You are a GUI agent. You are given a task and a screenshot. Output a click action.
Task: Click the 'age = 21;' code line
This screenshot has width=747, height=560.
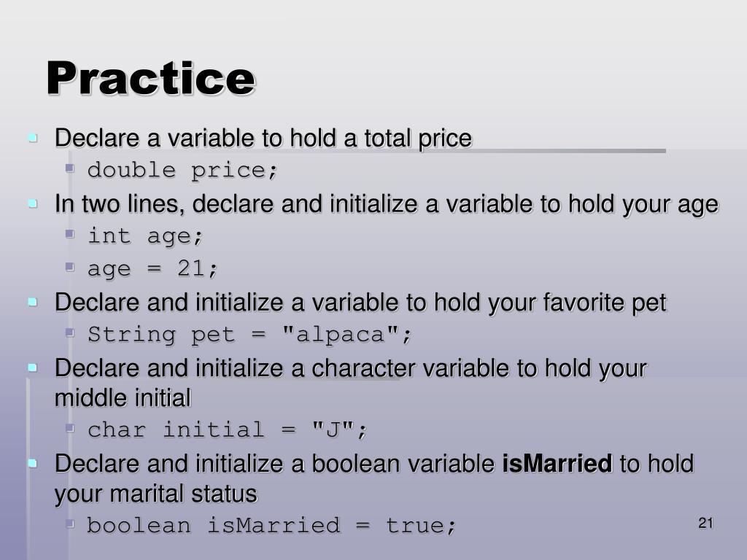[152, 269]
